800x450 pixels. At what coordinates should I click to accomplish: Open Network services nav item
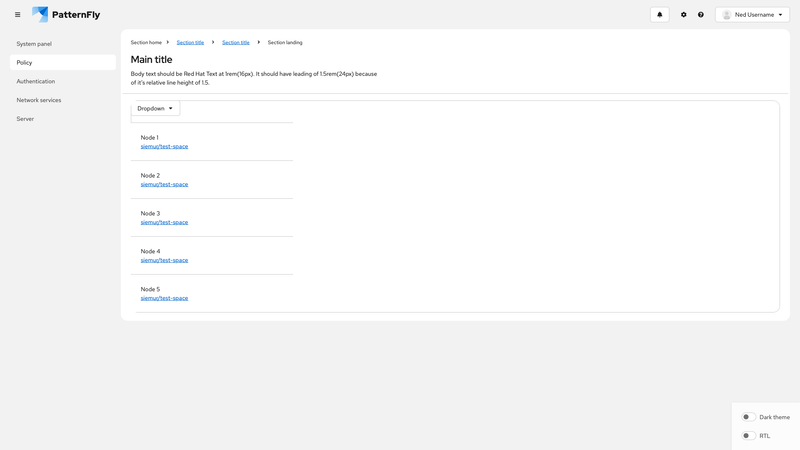tap(39, 100)
